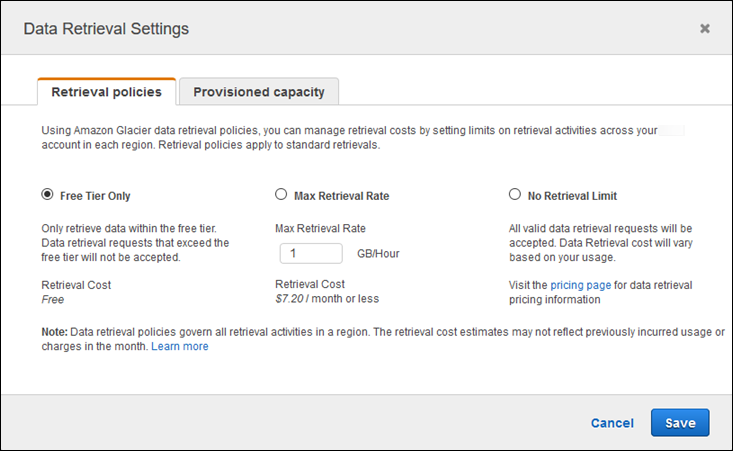Enable the No Retrieval Limit radio option
733x451 pixels.
pyautogui.click(x=515, y=195)
